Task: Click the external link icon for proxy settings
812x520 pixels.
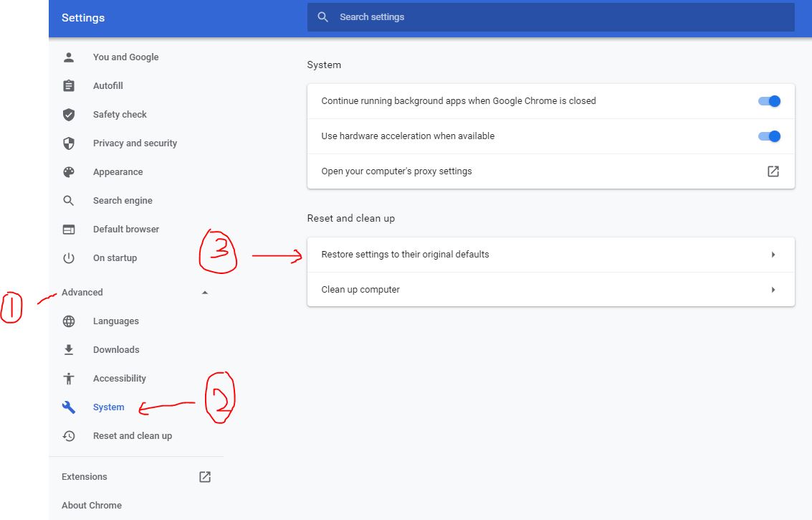Action: pos(773,171)
